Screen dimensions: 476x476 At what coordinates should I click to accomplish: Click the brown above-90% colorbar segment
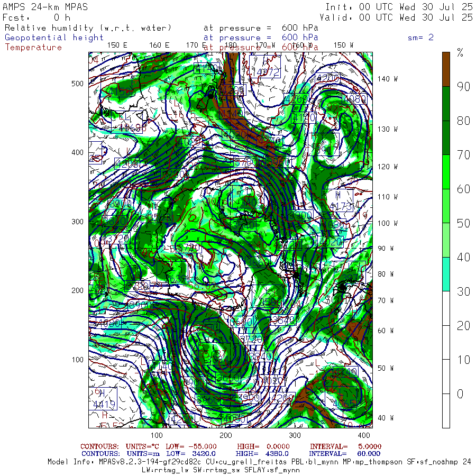pos(446,69)
